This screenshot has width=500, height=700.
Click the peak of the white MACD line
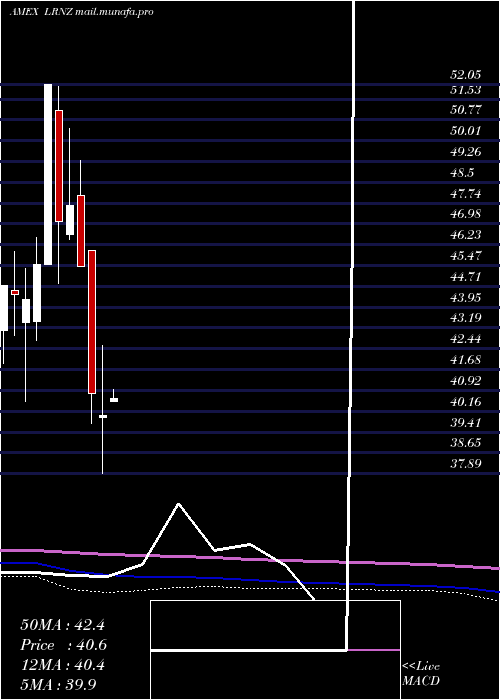pyautogui.click(x=179, y=504)
